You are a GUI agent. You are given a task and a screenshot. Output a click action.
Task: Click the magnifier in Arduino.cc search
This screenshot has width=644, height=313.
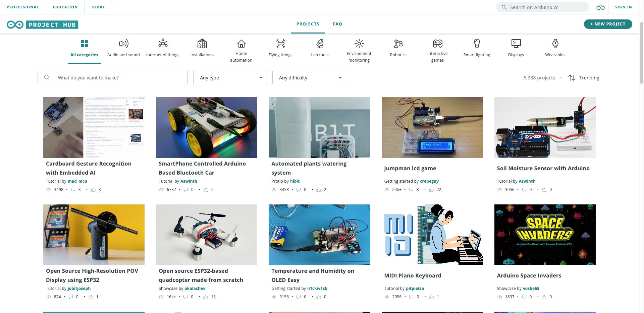(x=503, y=7)
